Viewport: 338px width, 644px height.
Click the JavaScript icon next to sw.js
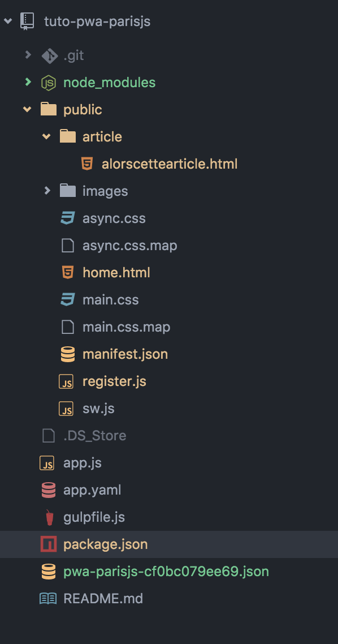67,408
